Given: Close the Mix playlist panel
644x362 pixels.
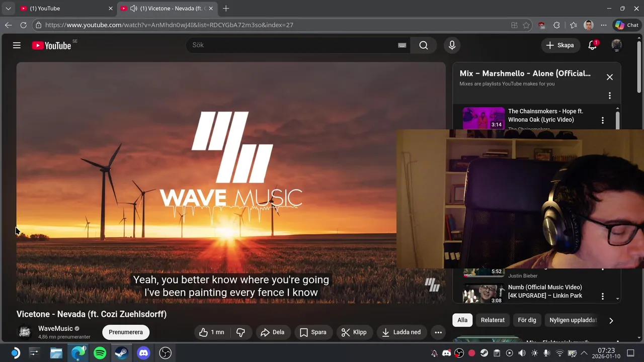Looking at the screenshot, I should pos(610,77).
